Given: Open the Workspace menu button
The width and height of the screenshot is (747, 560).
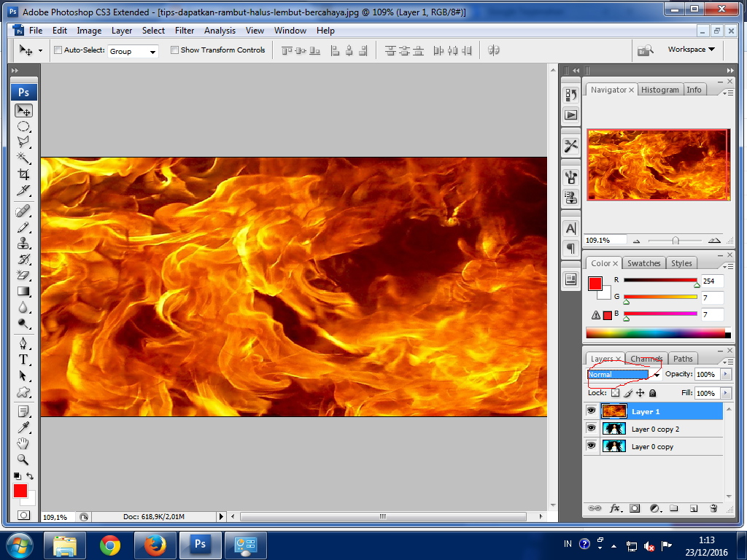Looking at the screenshot, I should [x=689, y=50].
